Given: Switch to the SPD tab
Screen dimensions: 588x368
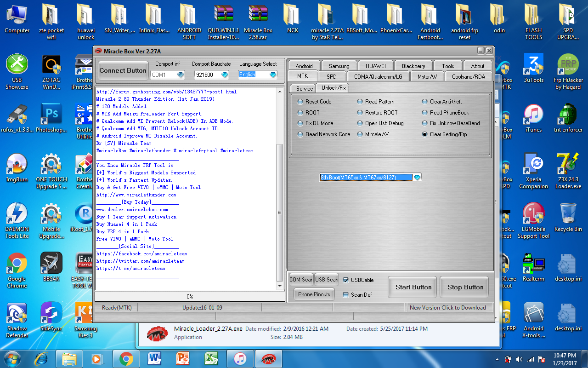Looking at the screenshot, I should coord(332,76).
